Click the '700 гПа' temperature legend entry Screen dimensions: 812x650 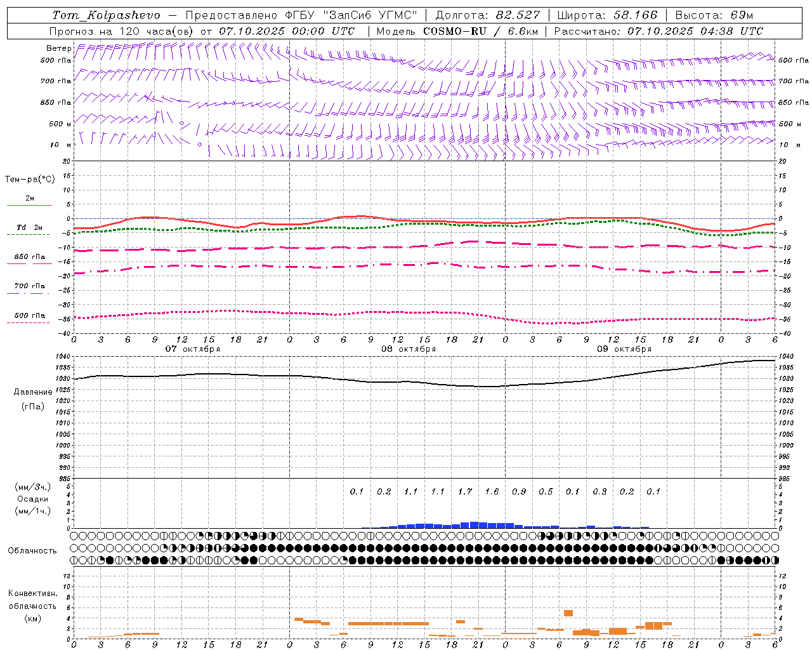29,286
